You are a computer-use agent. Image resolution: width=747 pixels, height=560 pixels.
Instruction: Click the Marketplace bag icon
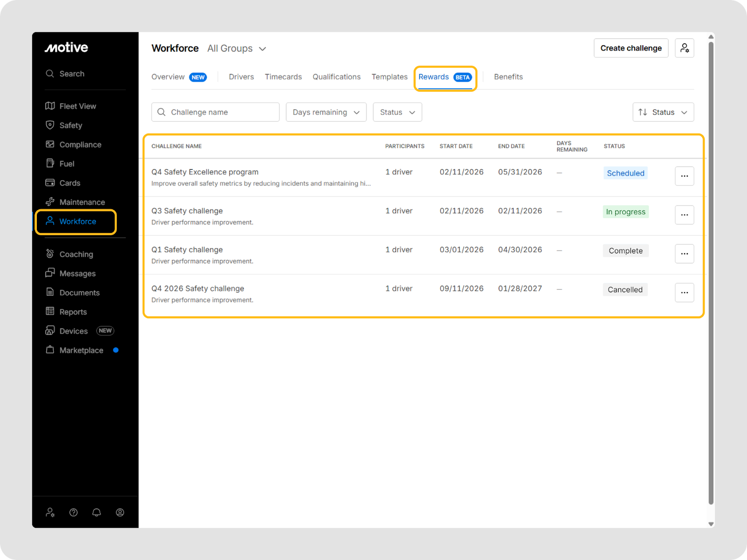point(50,350)
